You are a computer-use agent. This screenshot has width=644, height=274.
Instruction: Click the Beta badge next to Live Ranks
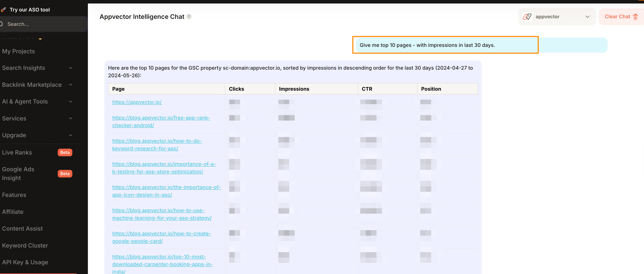[65, 152]
